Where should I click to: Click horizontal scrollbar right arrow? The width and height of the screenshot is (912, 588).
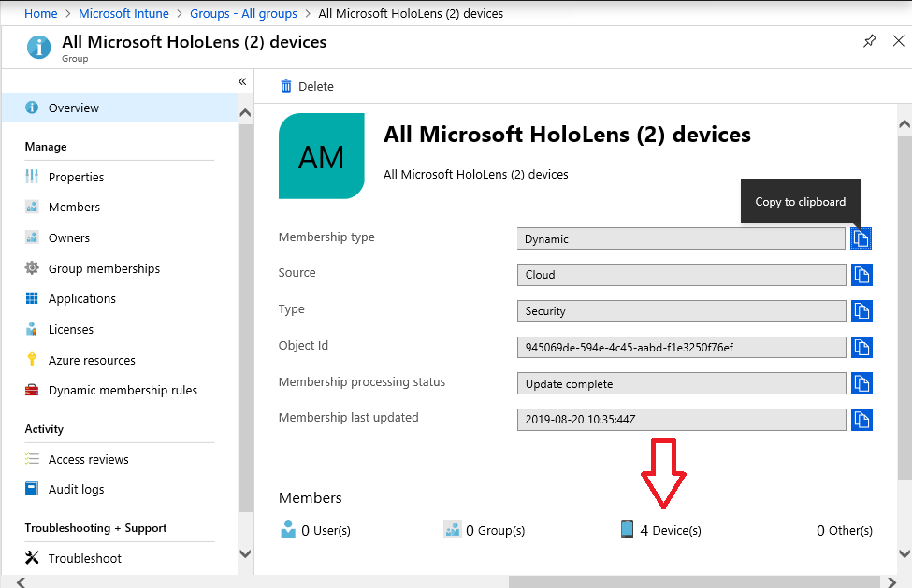pos(892,581)
